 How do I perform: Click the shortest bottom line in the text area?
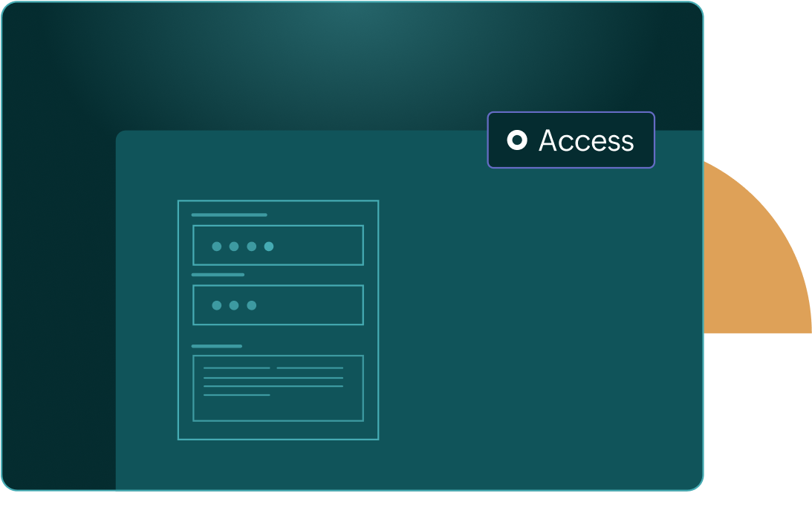pos(237,395)
